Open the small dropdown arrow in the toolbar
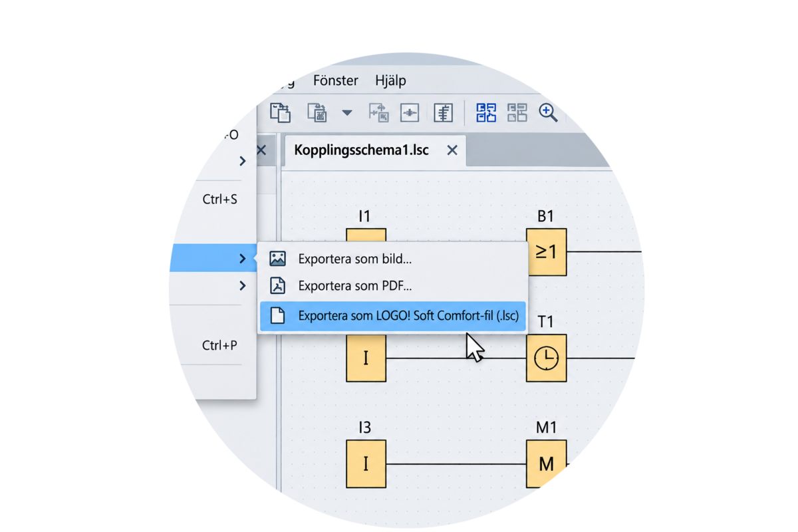 coord(347,113)
